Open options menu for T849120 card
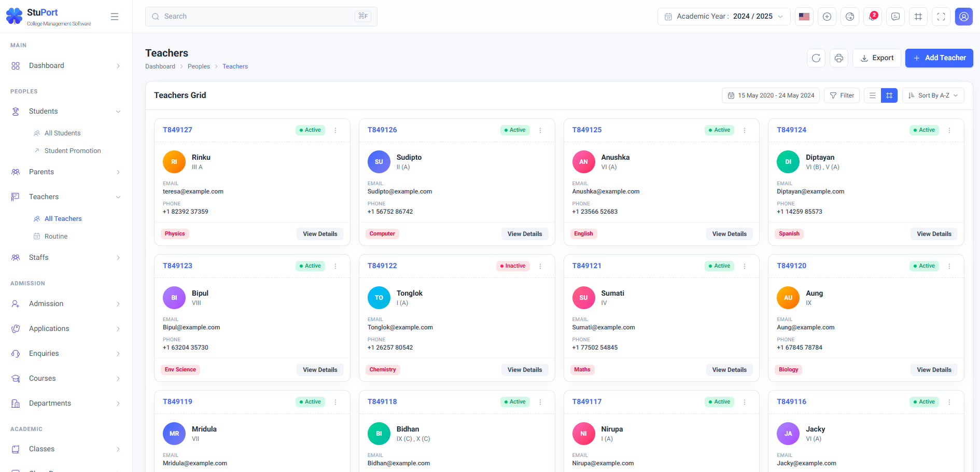This screenshot has height=472, width=980. (x=949, y=266)
